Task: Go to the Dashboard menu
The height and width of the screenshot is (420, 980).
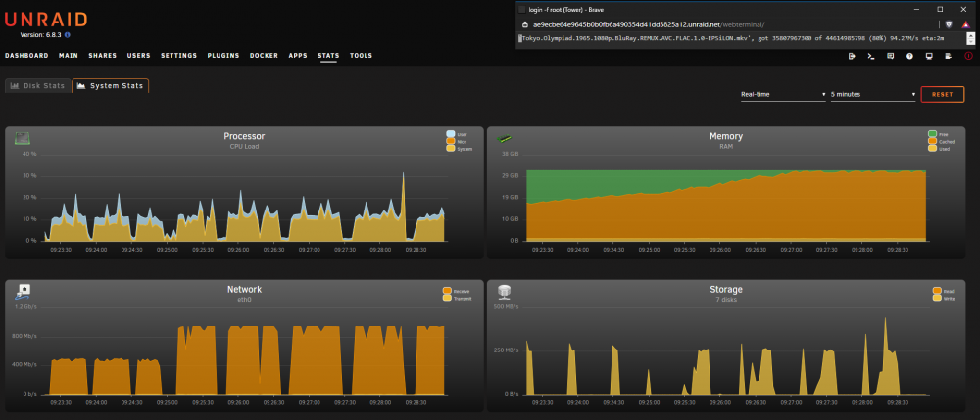Action: tap(26, 56)
